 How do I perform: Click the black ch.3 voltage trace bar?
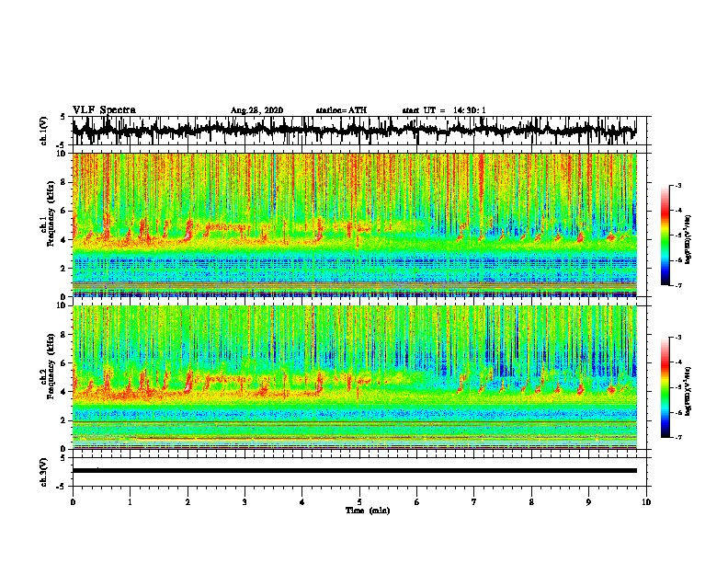354,471
